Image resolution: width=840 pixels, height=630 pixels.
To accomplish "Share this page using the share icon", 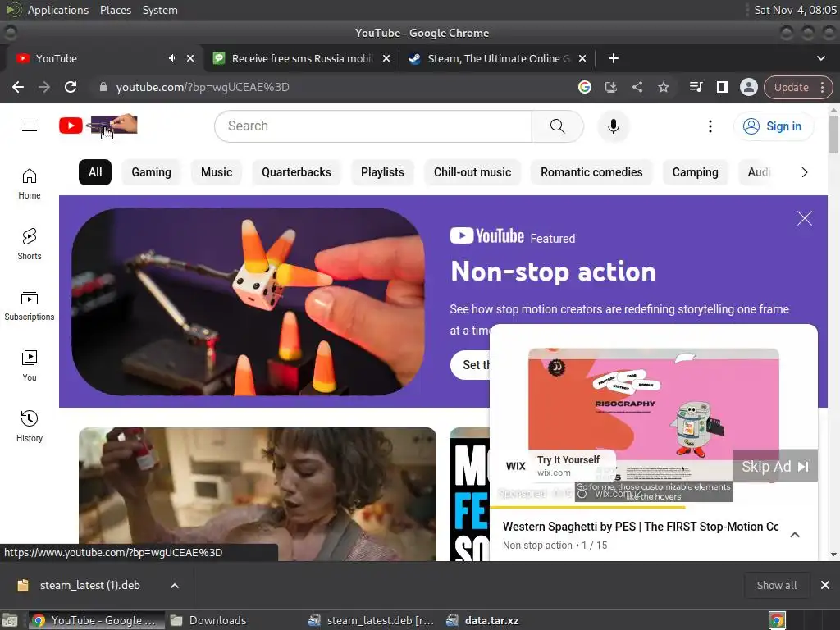I will [x=637, y=87].
